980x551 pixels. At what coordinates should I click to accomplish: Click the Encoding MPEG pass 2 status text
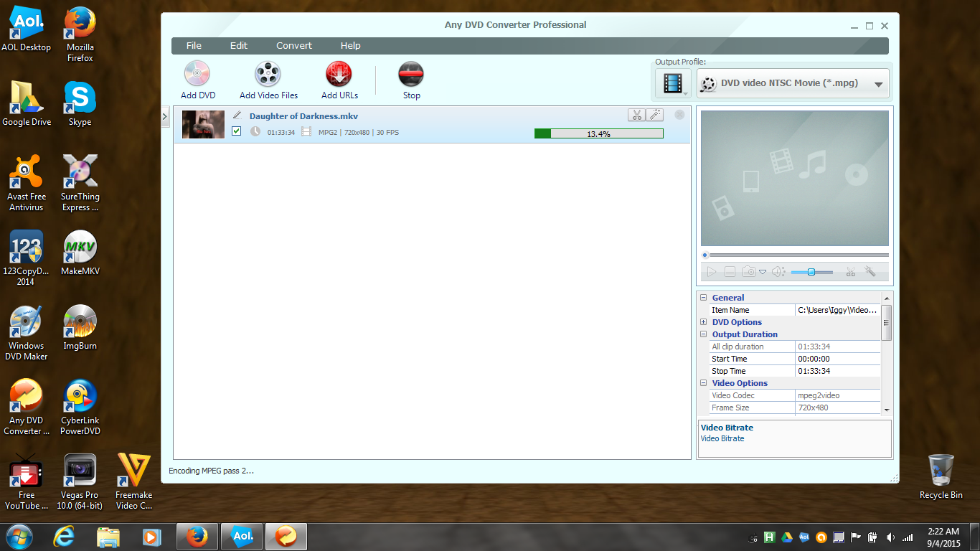click(211, 471)
